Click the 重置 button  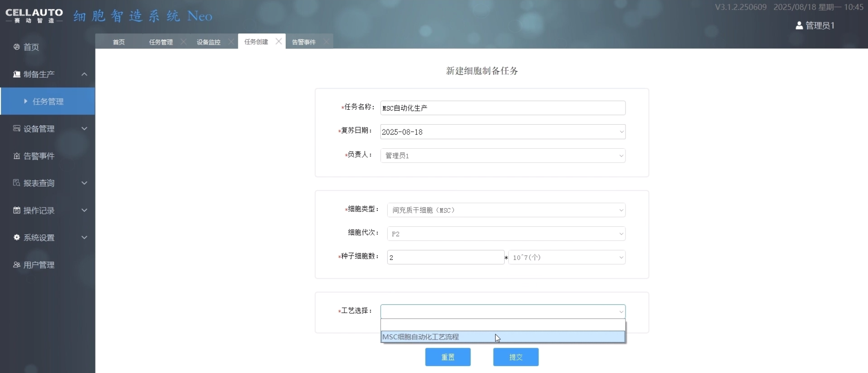click(x=448, y=357)
